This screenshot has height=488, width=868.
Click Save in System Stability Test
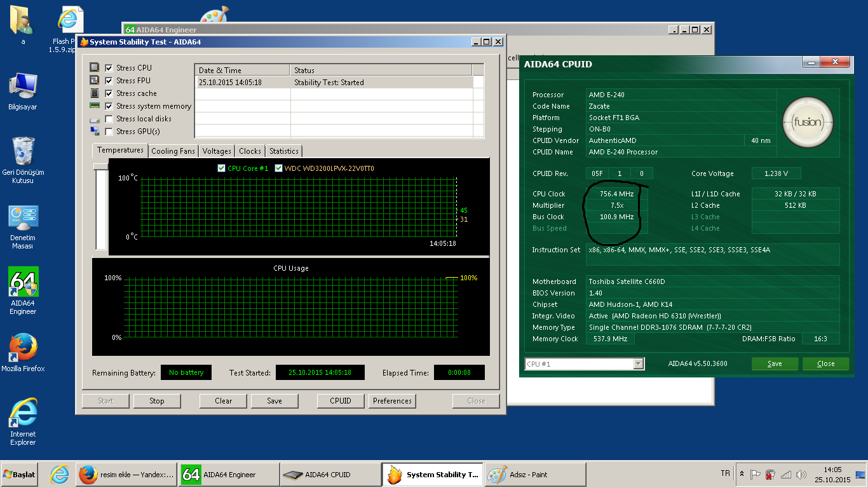point(275,401)
